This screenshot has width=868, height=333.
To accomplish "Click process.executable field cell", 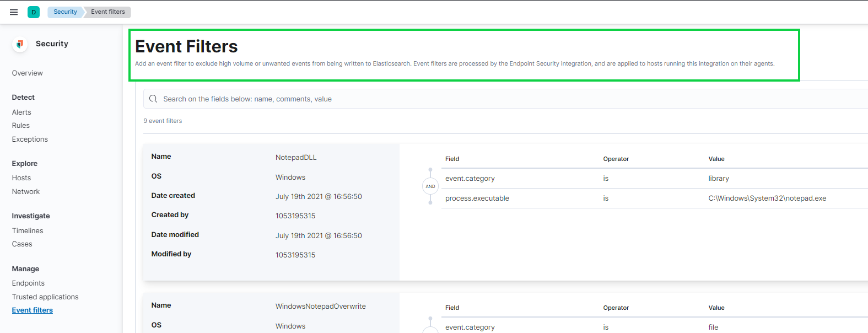I will click(477, 198).
